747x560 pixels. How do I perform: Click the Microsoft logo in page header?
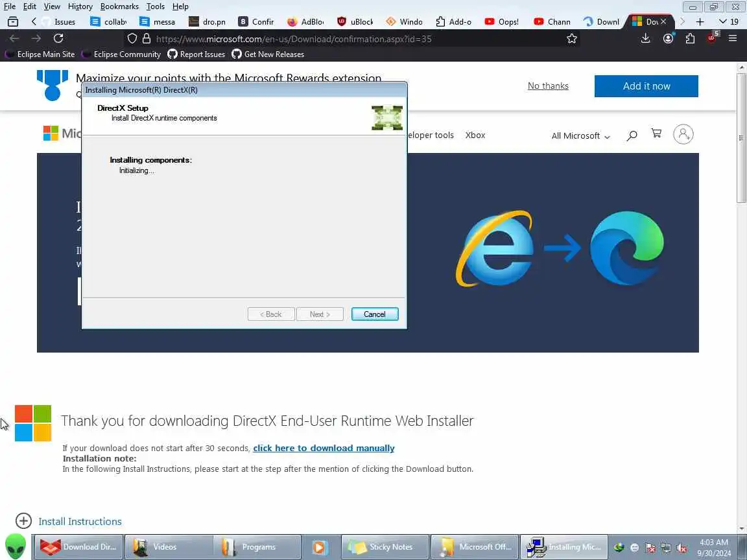(62, 134)
